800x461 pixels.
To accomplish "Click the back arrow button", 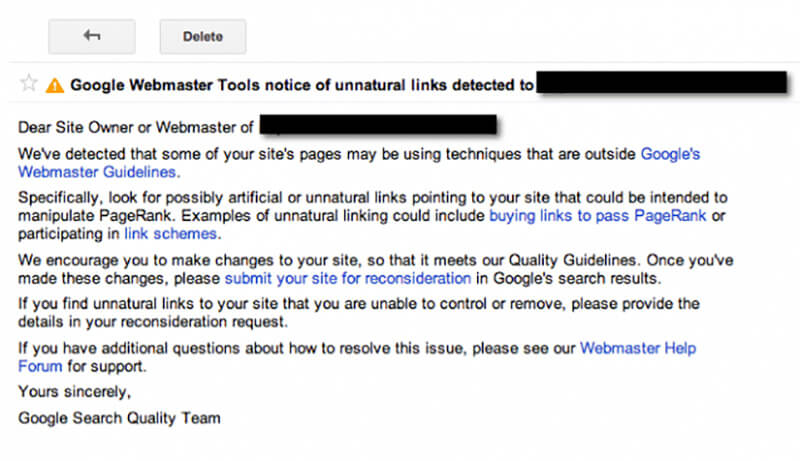I will tap(92, 37).
